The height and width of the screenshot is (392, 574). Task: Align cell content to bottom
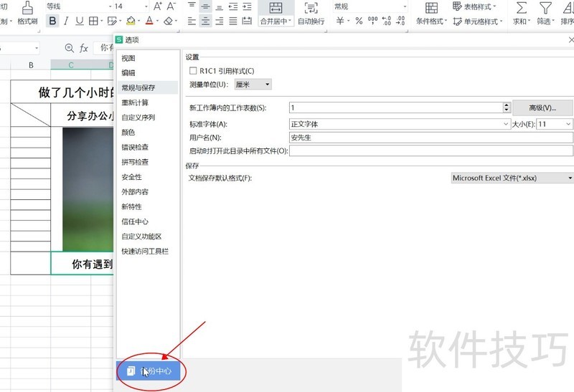220,6
